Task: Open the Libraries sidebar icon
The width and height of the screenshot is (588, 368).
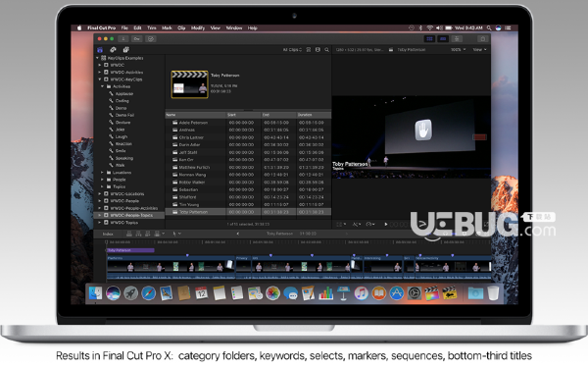Action: point(100,50)
